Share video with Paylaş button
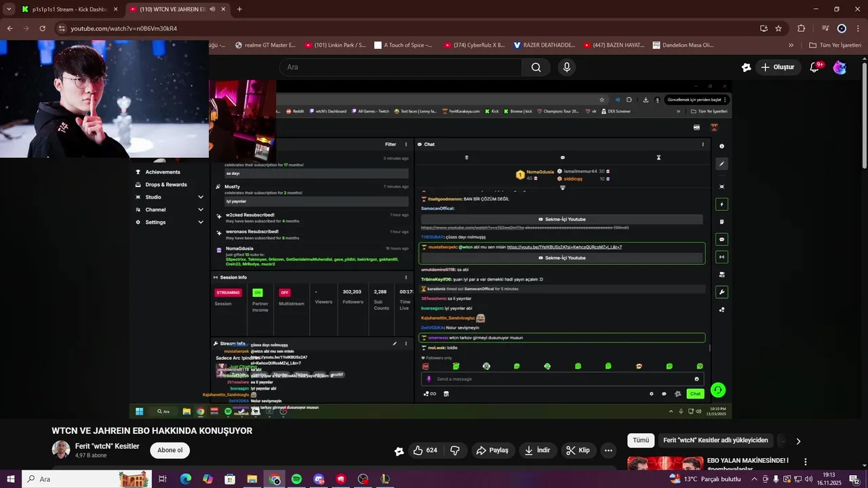 pyautogui.click(x=492, y=450)
